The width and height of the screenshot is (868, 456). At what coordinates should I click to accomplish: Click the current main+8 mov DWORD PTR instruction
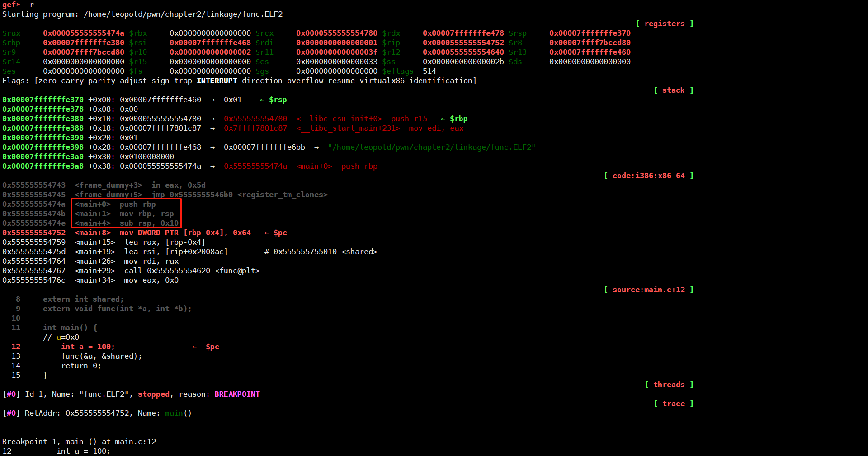(x=127, y=233)
